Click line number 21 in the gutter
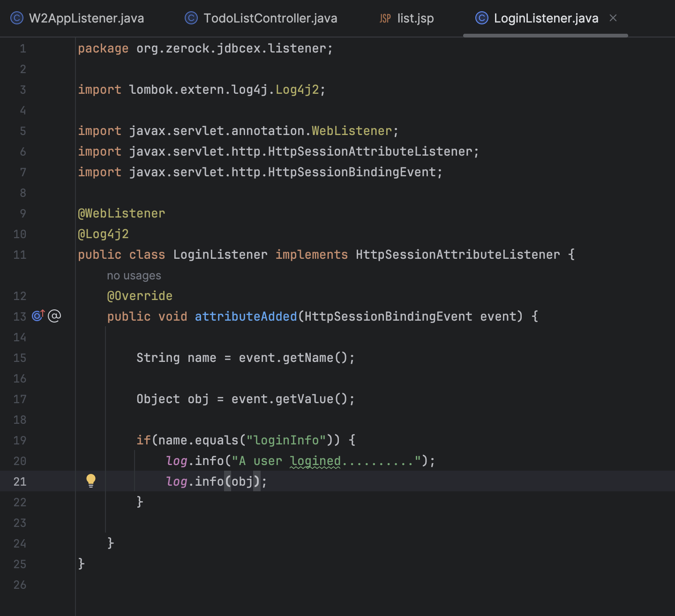Screen dimensions: 675x616 (x=20, y=481)
